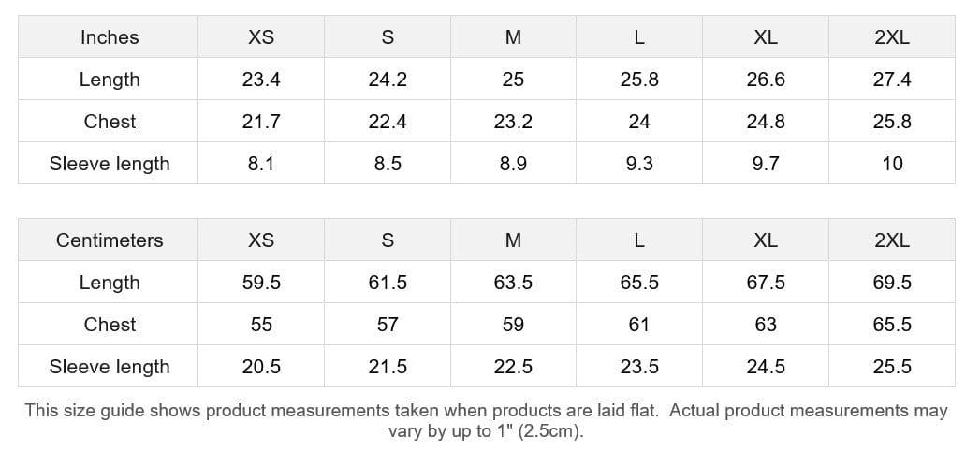Click the 9.3 sleeve length value for L
The height and width of the screenshot is (451, 980).
coord(639,164)
